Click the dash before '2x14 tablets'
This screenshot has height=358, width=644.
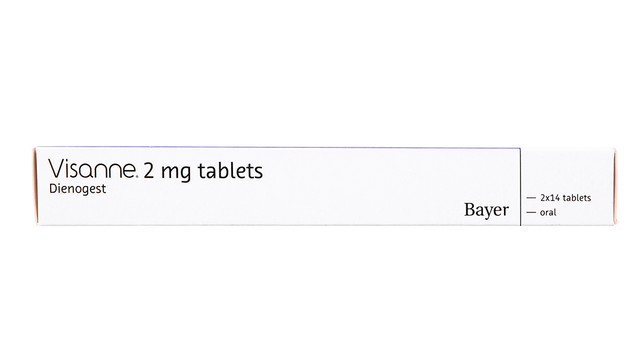[x=530, y=198]
